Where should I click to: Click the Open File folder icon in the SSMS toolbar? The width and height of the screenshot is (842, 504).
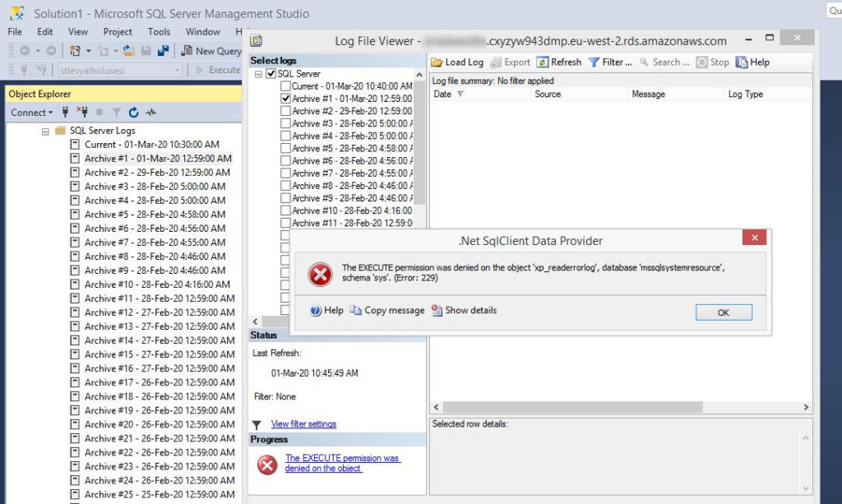click(129, 50)
